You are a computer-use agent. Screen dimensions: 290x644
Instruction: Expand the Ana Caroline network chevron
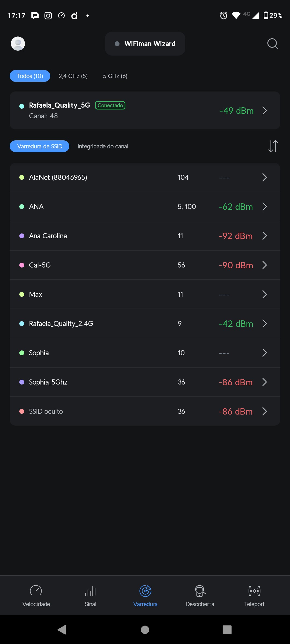(x=264, y=236)
